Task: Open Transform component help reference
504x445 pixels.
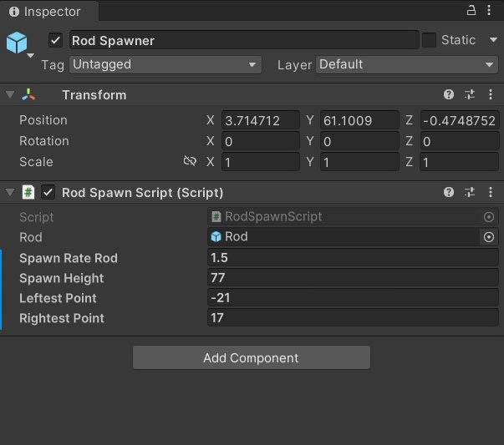Action: (x=449, y=95)
